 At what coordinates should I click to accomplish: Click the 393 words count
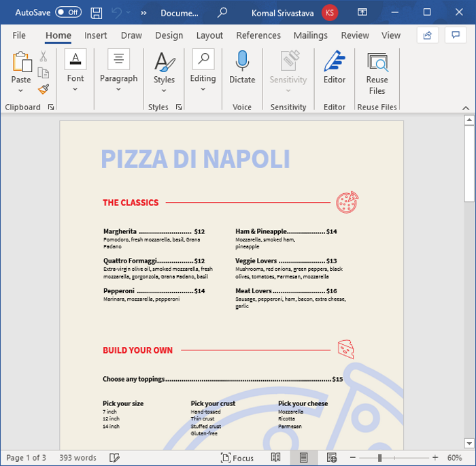[78, 458]
